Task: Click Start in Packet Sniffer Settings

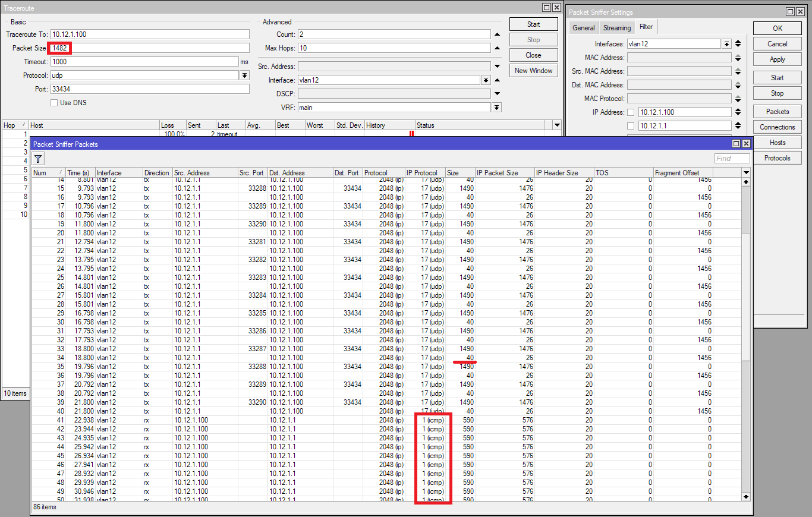Action: (778, 78)
